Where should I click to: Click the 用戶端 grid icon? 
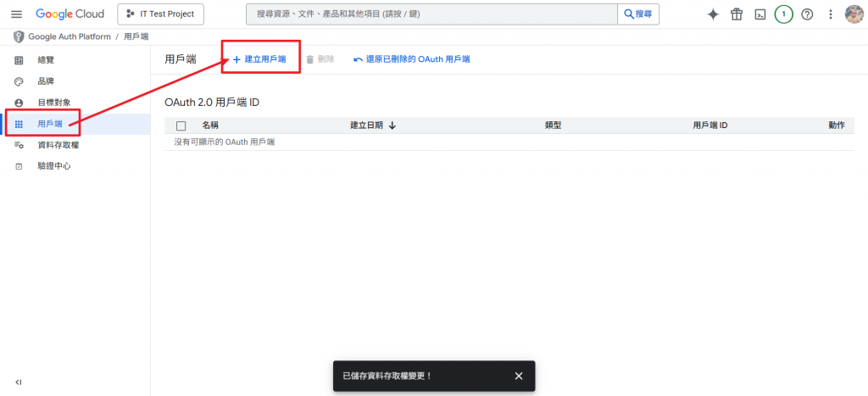coord(19,124)
